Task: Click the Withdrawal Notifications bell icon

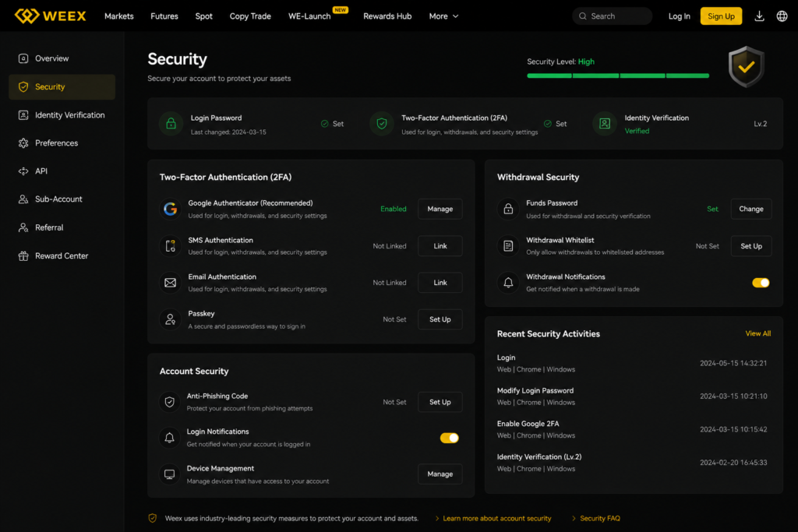Action: [508, 283]
